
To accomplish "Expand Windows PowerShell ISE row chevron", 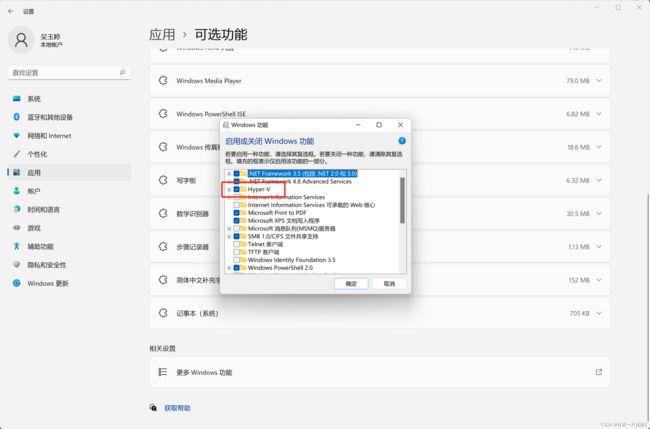I will pyautogui.click(x=599, y=114).
